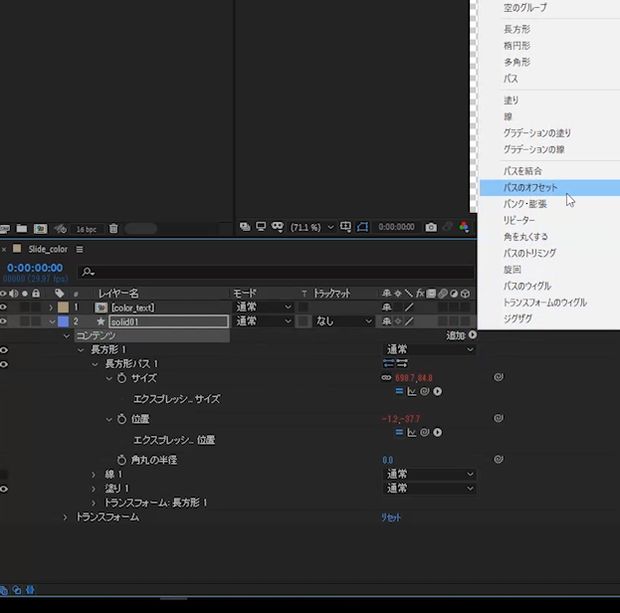Choose ジグザグ from the add menu
Viewport: 620px width, 613px height.
click(x=518, y=318)
